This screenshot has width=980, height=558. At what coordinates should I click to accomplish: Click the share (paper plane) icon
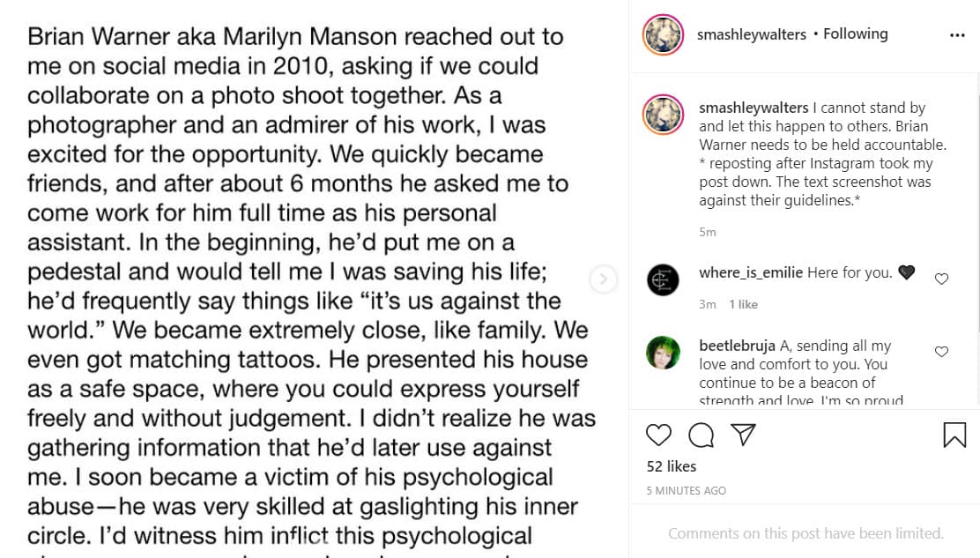point(743,435)
